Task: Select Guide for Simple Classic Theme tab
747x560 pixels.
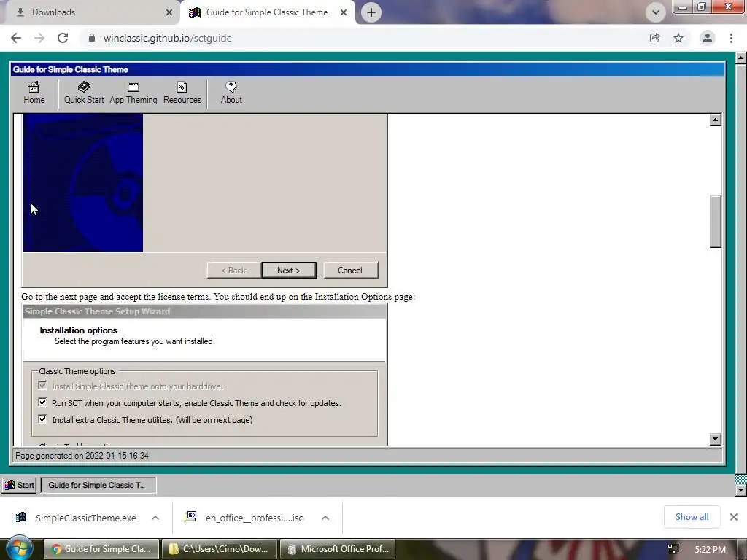Action: pos(267,12)
